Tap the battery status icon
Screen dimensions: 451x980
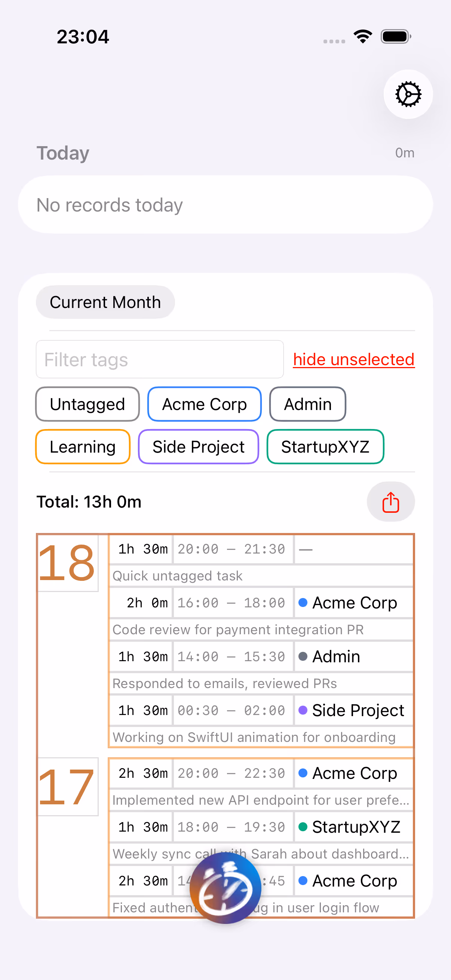[x=396, y=37]
